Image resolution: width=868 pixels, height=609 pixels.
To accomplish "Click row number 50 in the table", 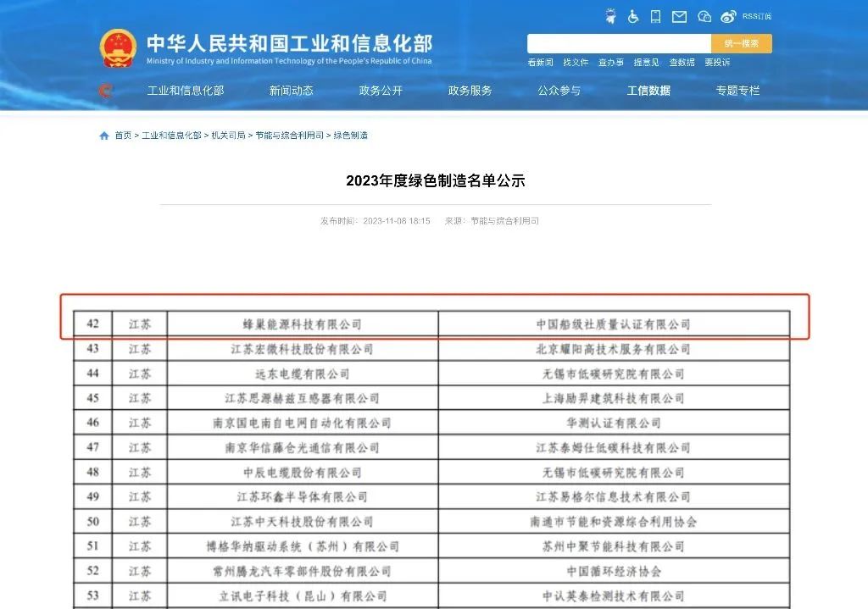I will click(x=93, y=522).
